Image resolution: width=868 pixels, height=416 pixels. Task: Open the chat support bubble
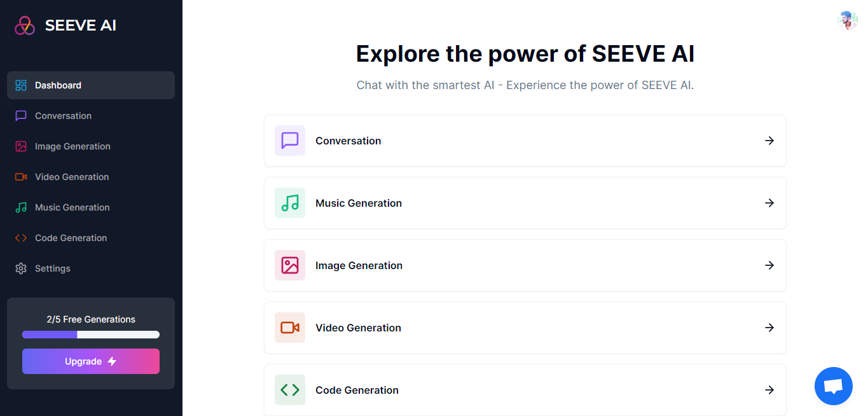(833, 386)
